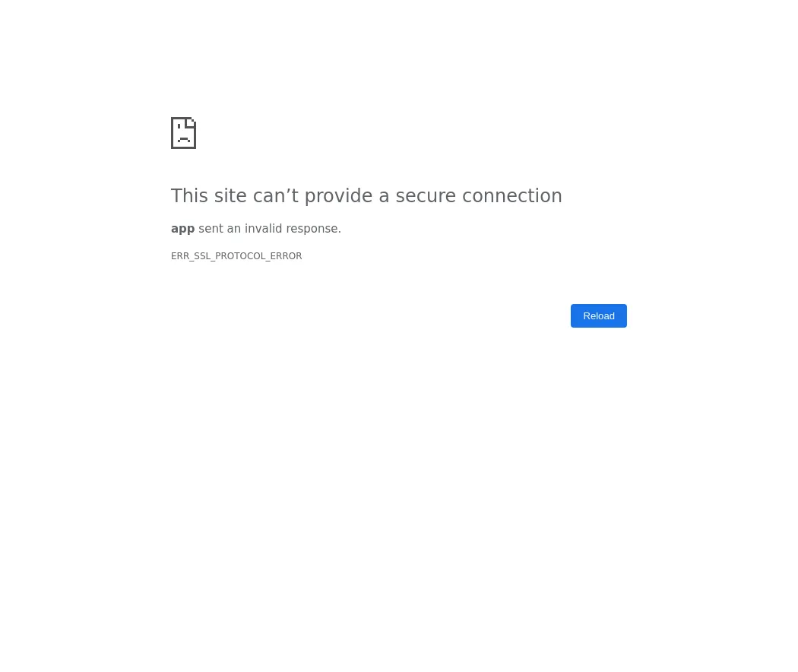Click the ERR_SSL_PROTOCOL_ERROR error code
The image size is (798, 672).
pos(236,256)
